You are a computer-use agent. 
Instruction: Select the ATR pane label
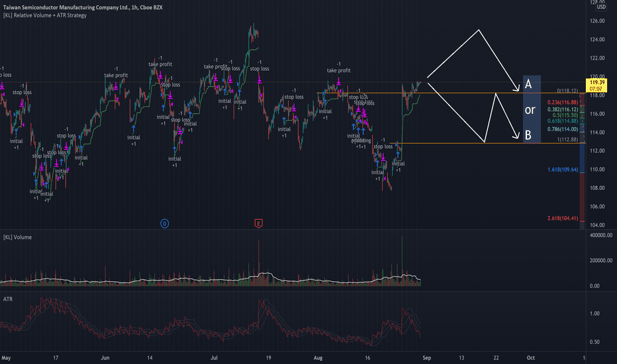click(8, 299)
